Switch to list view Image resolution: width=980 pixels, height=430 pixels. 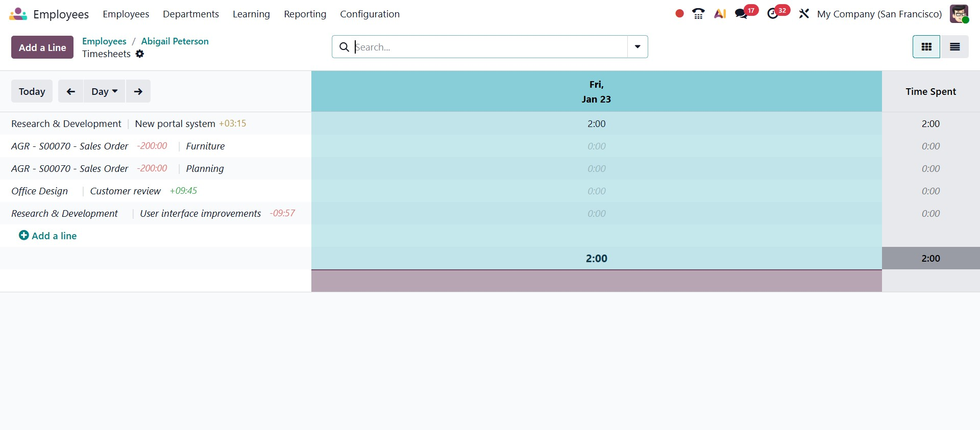coord(955,47)
